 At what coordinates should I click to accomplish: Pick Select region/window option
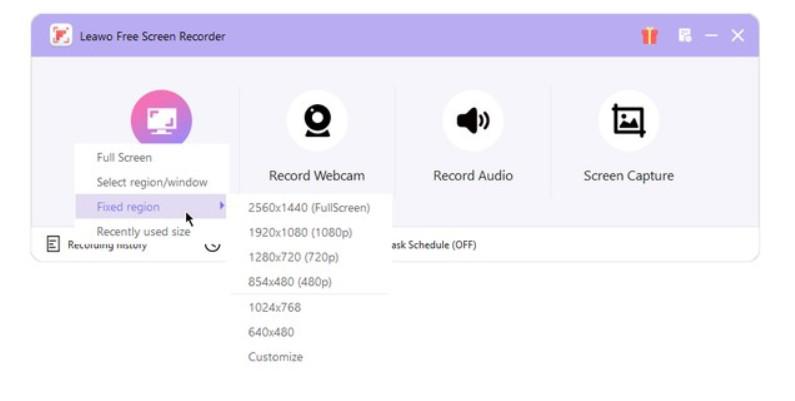pyautogui.click(x=152, y=182)
